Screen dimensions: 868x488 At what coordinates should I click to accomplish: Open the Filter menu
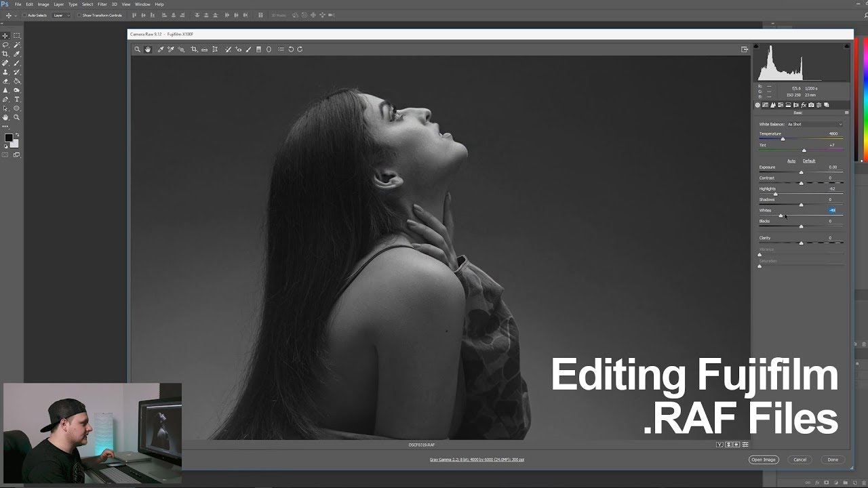(x=102, y=4)
